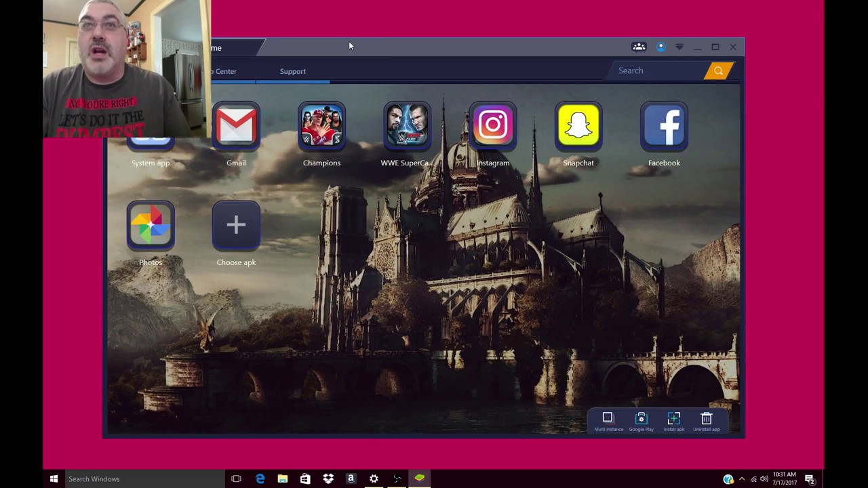Open Windows Start menu
The image size is (868, 488).
tap(54, 479)
